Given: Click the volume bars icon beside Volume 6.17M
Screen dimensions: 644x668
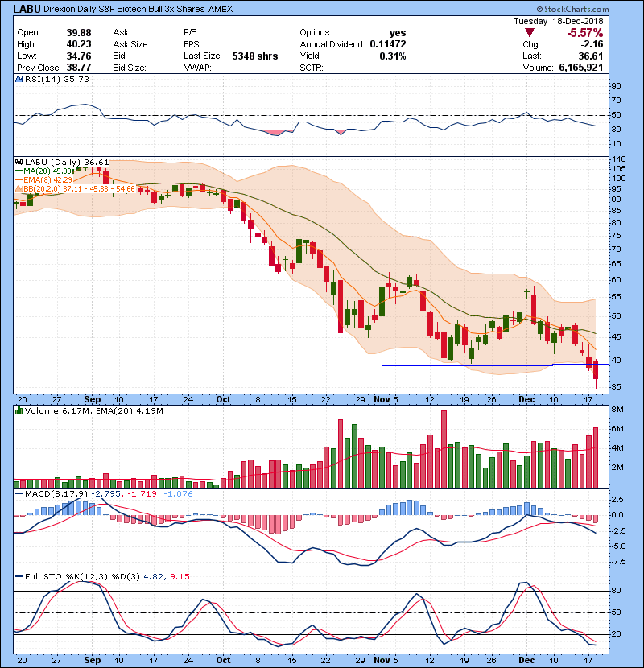Looking at the screenshot, I should pos(19,410).
